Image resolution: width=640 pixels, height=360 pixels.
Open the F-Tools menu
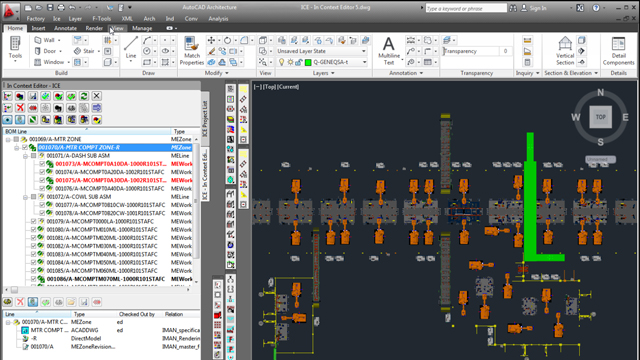[102, 19]
